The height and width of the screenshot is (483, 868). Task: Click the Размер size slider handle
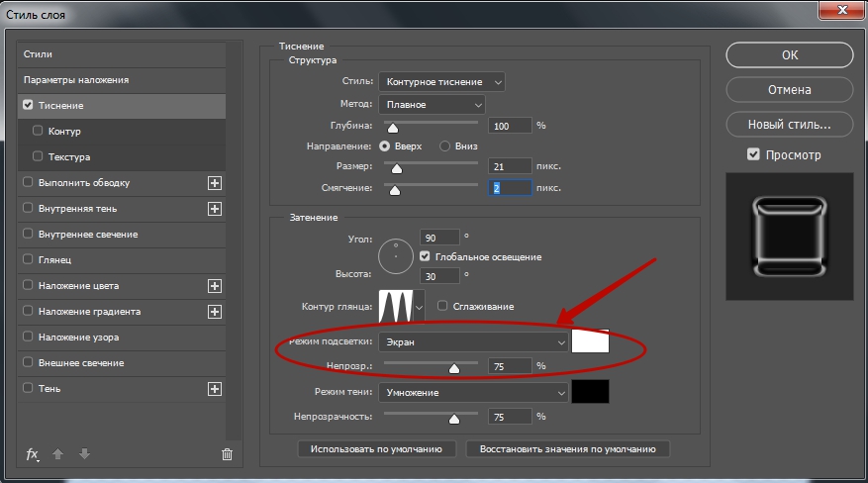point(396,168)
